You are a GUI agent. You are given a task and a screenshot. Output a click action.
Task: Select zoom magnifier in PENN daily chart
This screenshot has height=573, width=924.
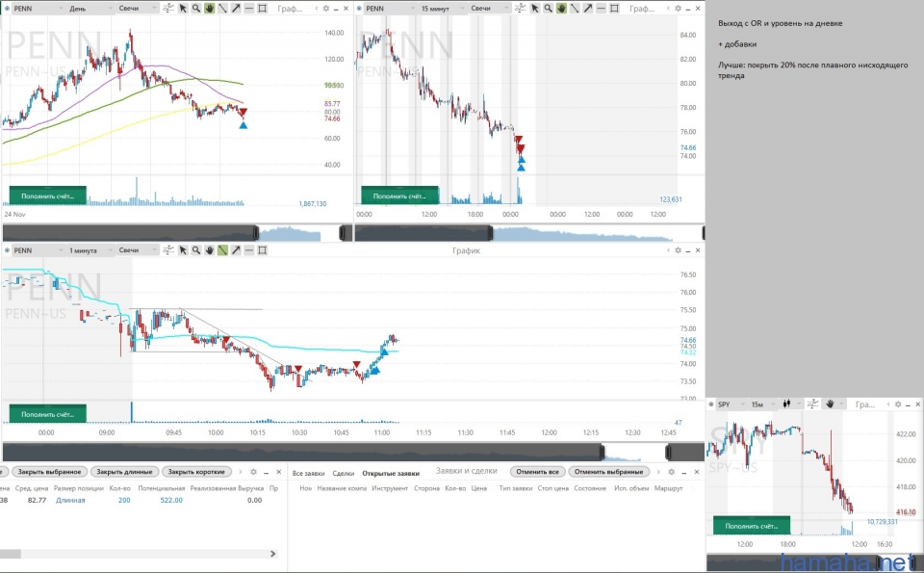click(x=196, y=9)
